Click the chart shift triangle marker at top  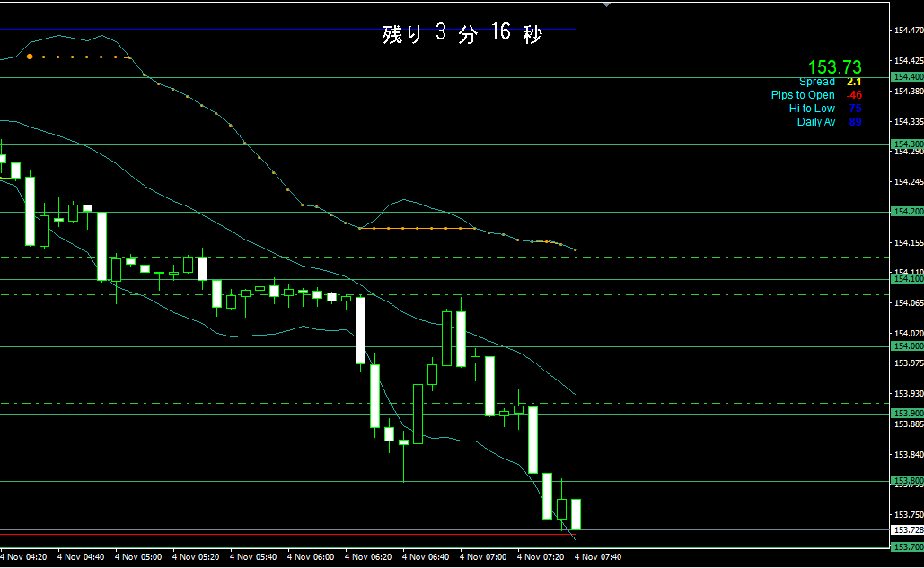(608, 4)
